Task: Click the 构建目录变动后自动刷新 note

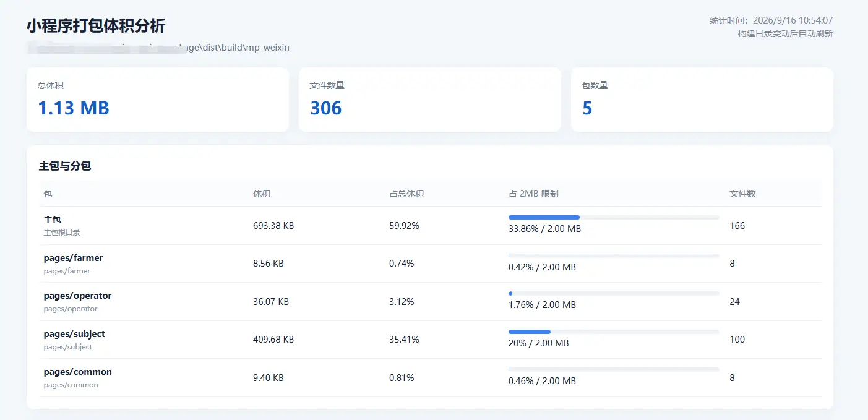Action: pos(785,33)
